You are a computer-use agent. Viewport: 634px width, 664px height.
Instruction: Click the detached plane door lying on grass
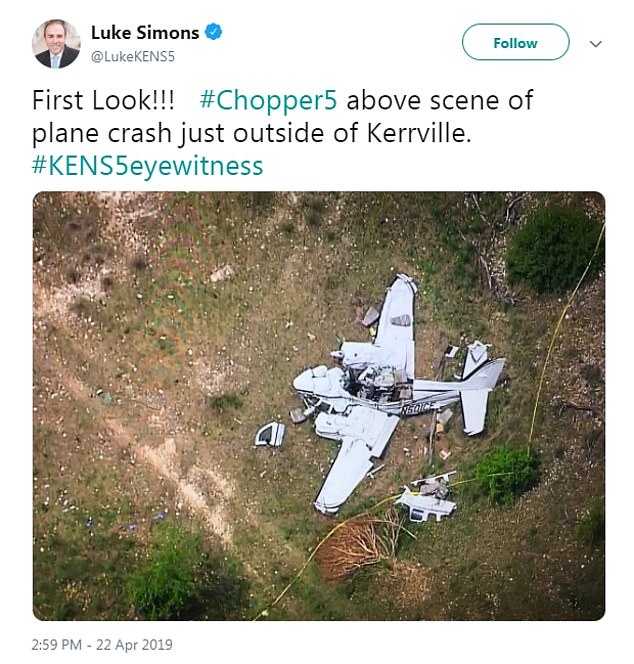coord(270,433)
